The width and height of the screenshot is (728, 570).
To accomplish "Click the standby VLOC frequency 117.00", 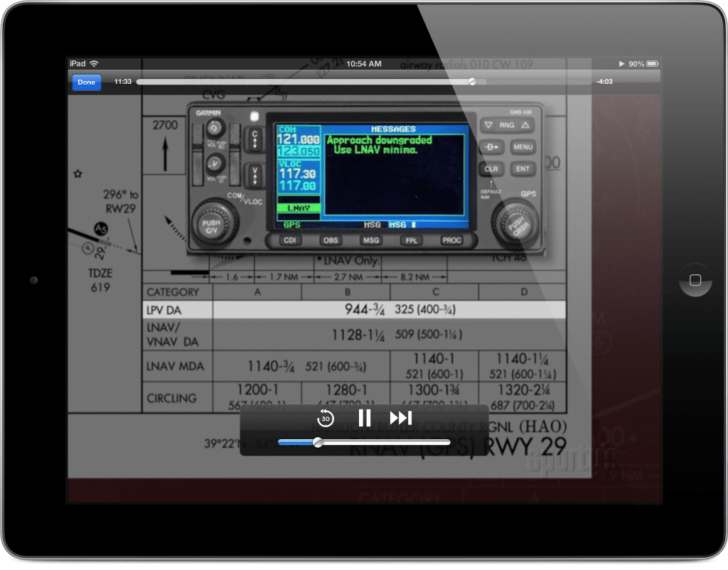I will (298, 185).
